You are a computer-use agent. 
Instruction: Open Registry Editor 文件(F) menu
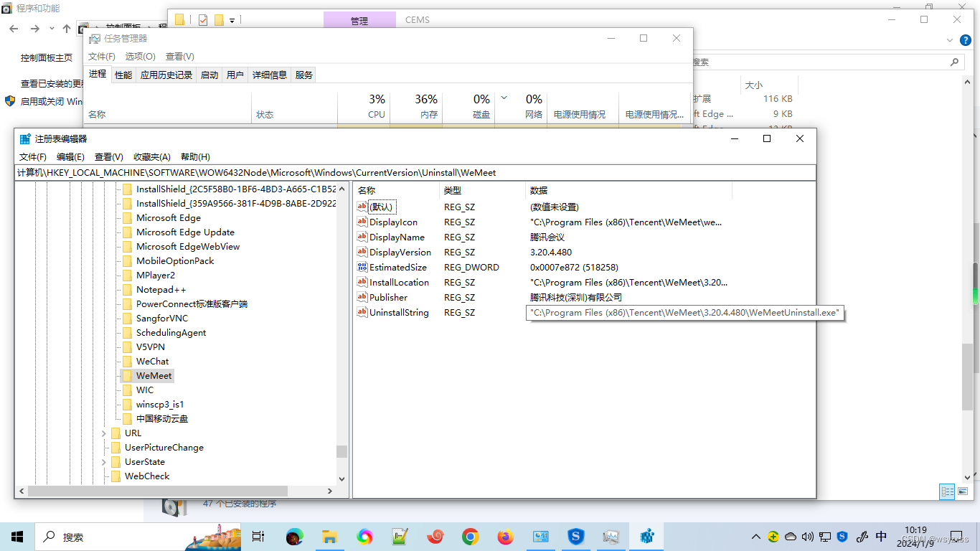pyautogui.click(x=33, y=156)
